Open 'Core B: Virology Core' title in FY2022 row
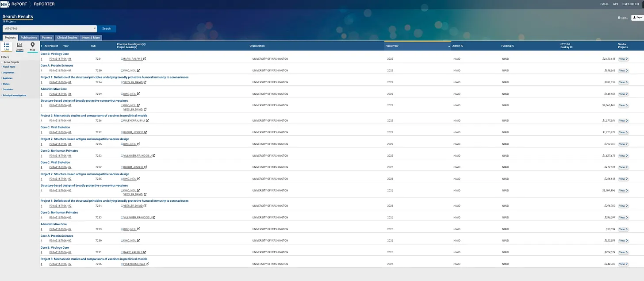The width and height of the screenshot is (644, 281). click(x=55, y=54)
